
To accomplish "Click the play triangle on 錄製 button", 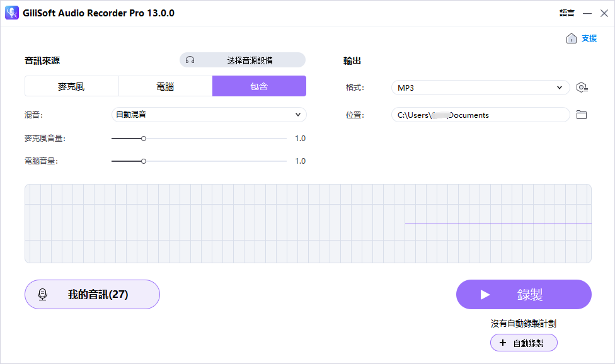I will pos(485,295).
